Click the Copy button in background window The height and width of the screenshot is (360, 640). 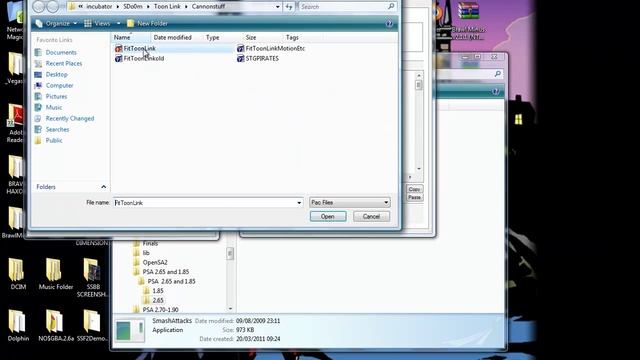tap(414, 189)
